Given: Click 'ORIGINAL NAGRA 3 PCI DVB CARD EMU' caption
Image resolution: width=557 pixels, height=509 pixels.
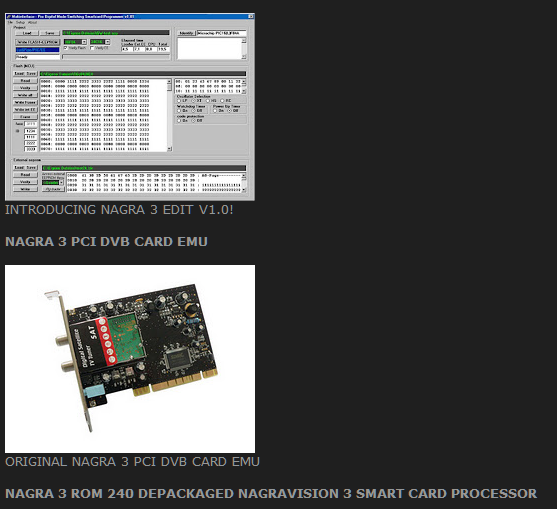Looking at the screenshot, I should coord(132,462).
